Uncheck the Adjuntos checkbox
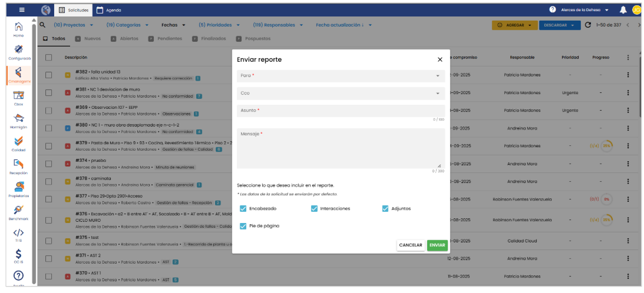Screen dimensions: 644x293 [385, 208]
